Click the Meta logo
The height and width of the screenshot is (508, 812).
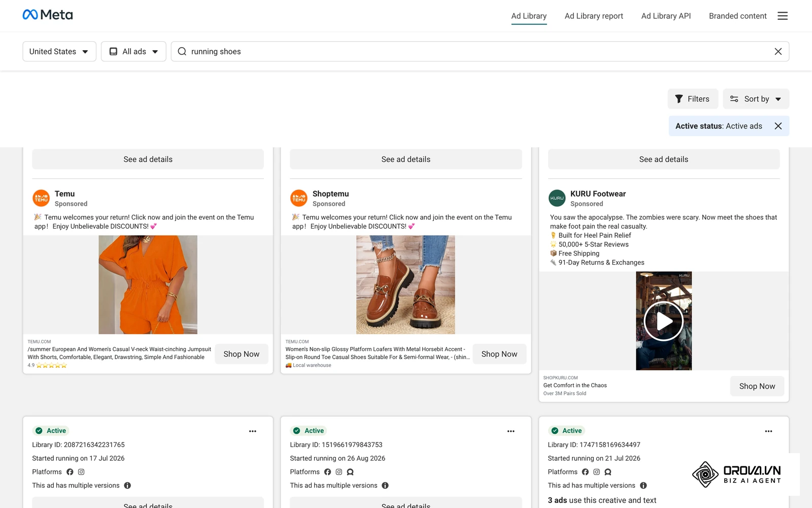pyautogui.click(x=48, y=15)
